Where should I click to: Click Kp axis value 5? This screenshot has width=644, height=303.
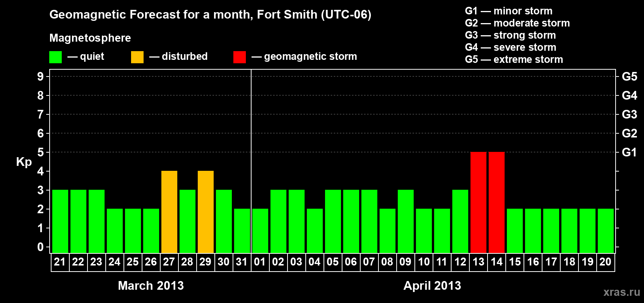[41, 152]
